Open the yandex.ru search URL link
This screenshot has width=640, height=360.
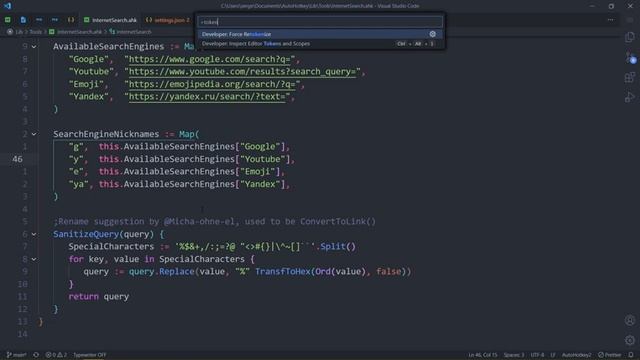point(207,97)
